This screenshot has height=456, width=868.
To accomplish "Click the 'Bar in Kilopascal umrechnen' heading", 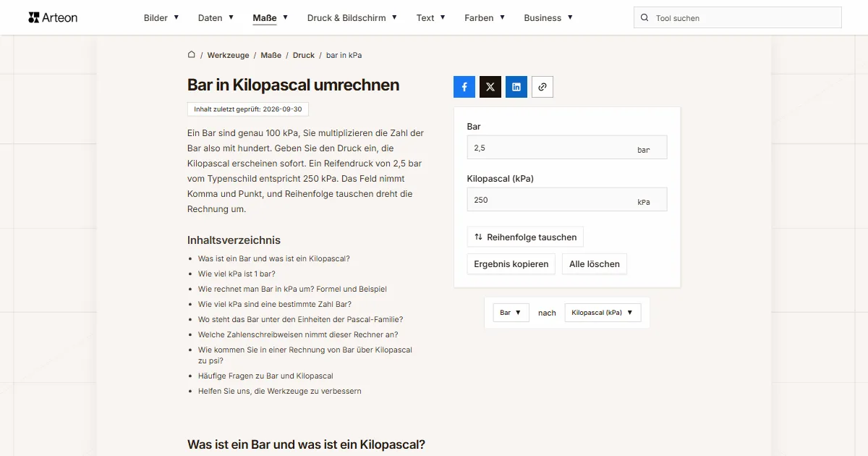I will (x=293, y=85).
